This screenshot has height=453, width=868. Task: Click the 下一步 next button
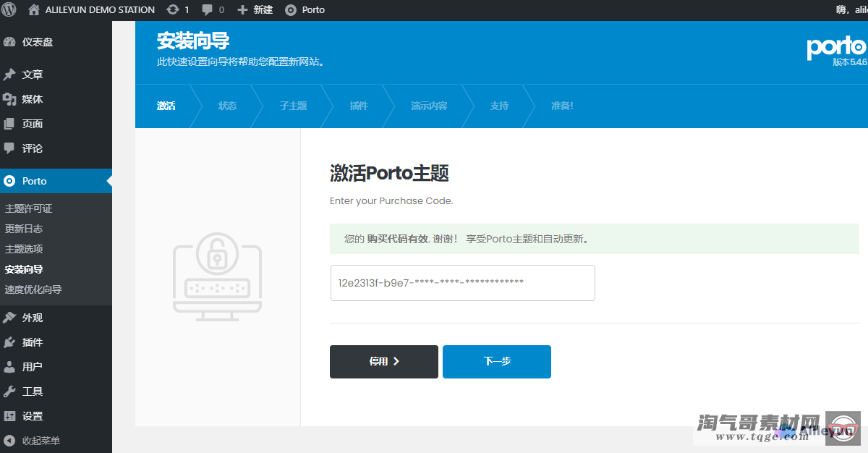[497, 361]
